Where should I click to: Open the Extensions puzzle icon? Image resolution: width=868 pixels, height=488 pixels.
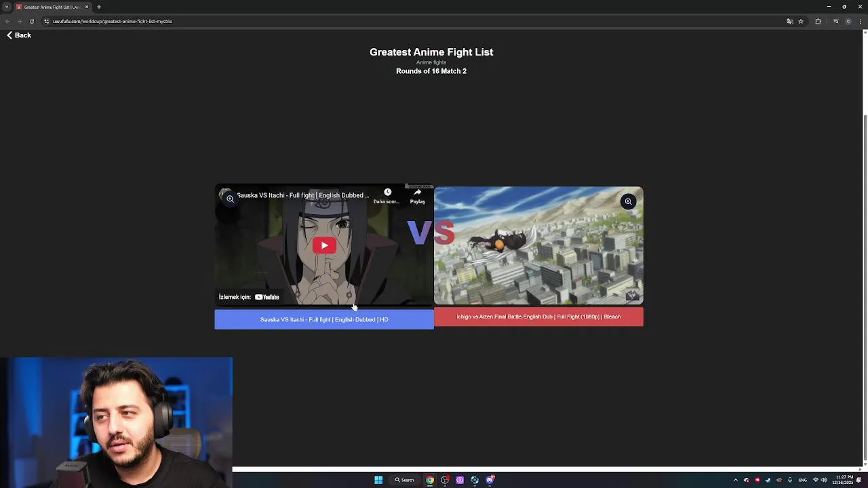pyautogui.click(x=818, y=21)
